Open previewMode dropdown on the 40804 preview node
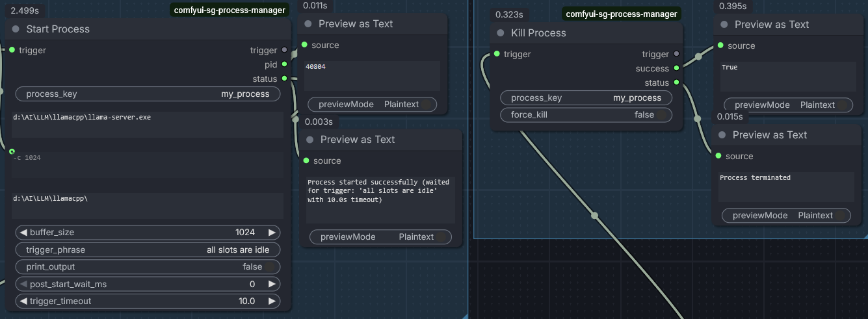The image size is (868, 319). [x=373, y=104]
